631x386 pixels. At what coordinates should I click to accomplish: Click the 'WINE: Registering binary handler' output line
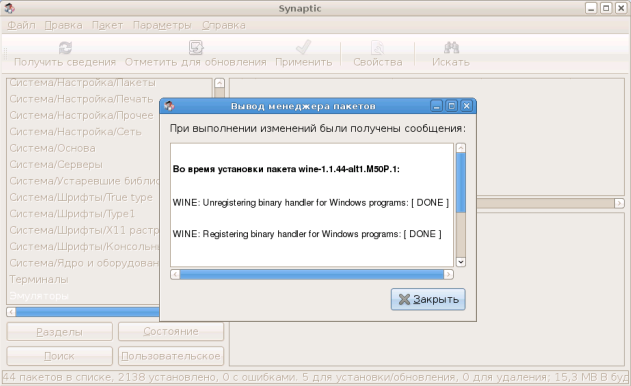pos(307,234)
